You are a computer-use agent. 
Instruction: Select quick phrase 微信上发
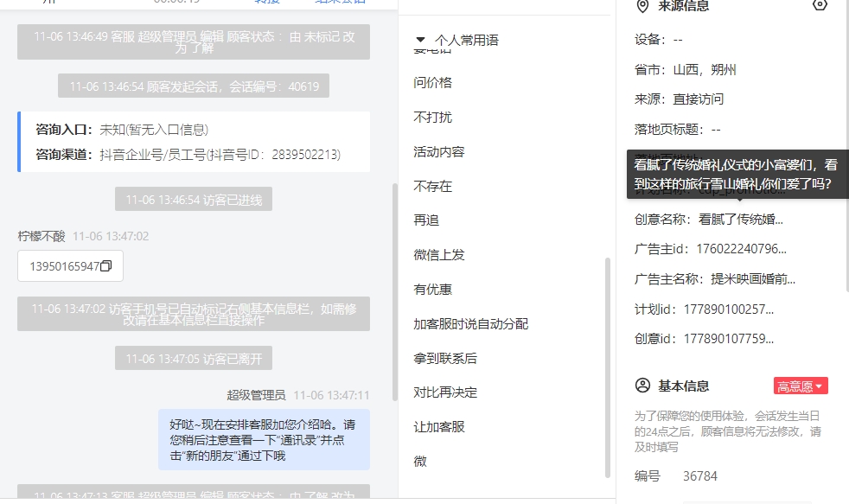(x=439, y=255)
